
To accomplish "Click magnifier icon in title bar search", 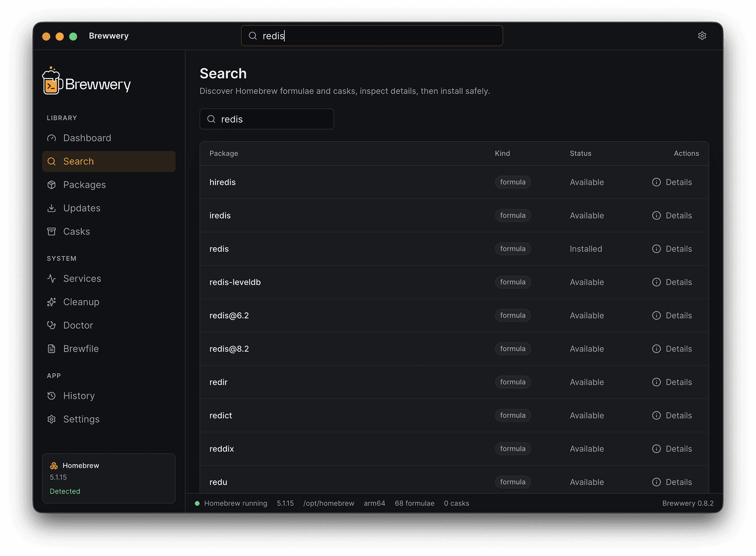I will click(x=253, y=36).
